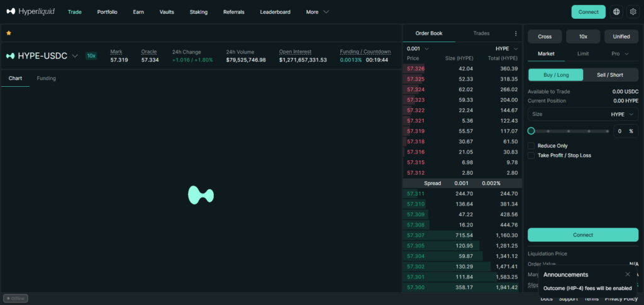Open the Cross margin mode button
The height and width of the screenshot is (305, 644).
[x=545, y=36]
